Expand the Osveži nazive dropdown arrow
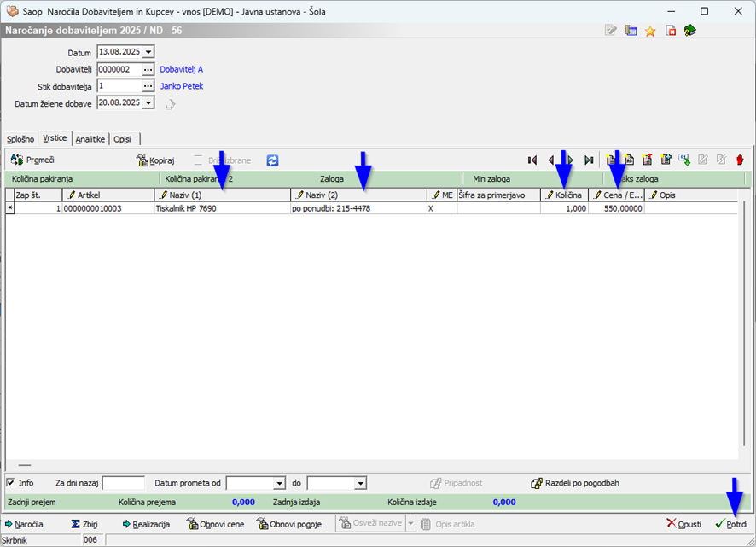 pos(410,523)
